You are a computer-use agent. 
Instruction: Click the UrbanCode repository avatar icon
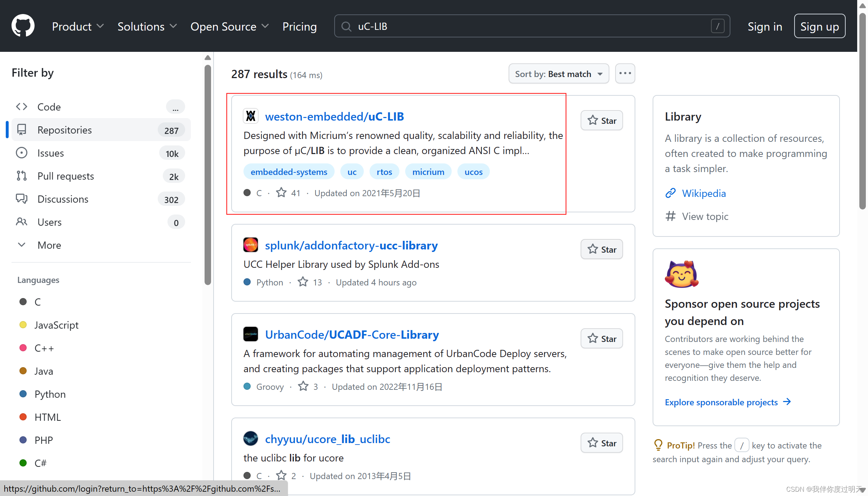251,334
